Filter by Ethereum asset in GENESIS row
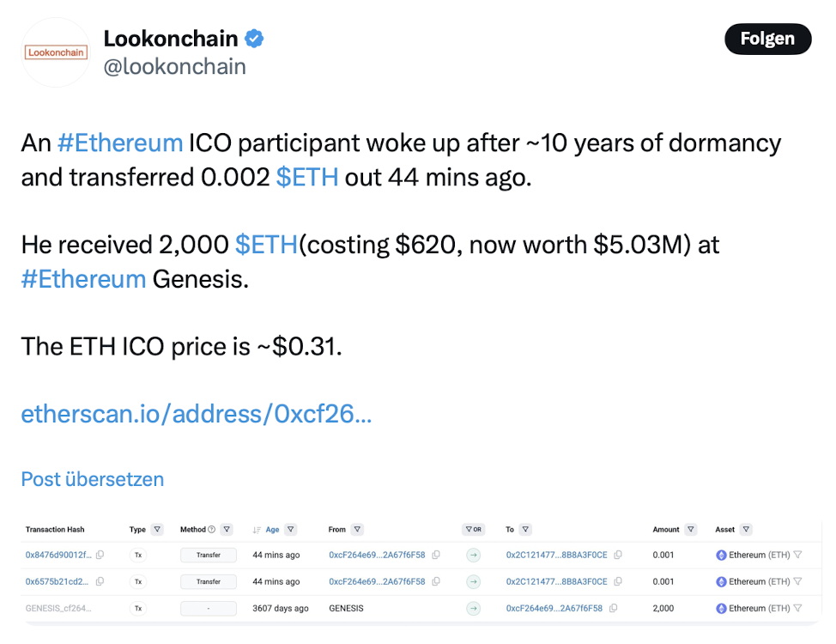The height and width of the screenshot is (644, 836). tap(797, 608)
